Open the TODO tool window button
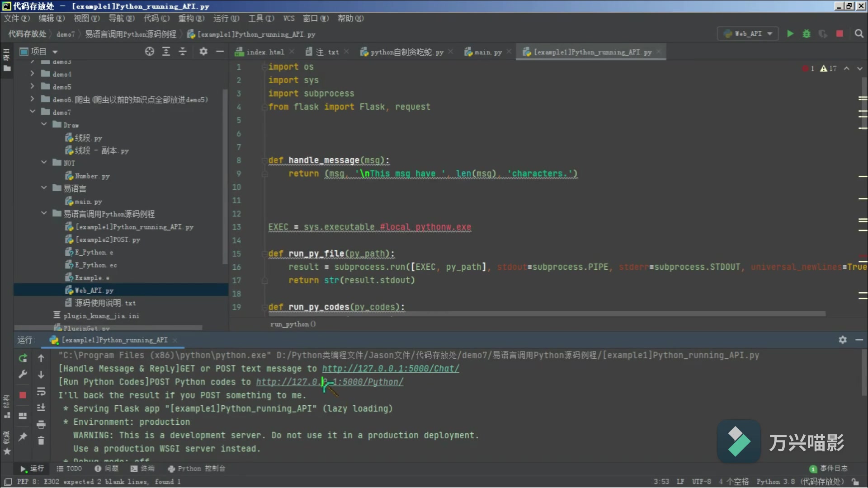This screenshot has height=488, width=868. [x=69, y=469]
